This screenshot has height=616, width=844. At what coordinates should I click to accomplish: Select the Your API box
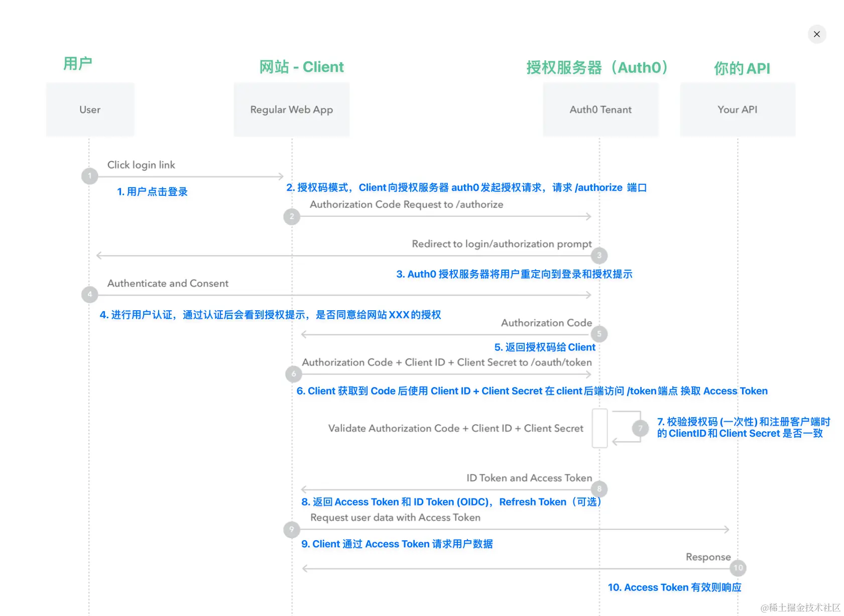(737, 109)
